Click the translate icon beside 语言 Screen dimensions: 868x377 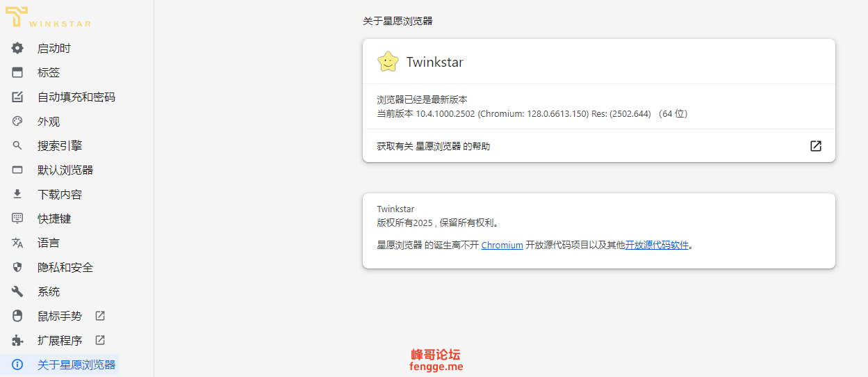coord(17,243)
